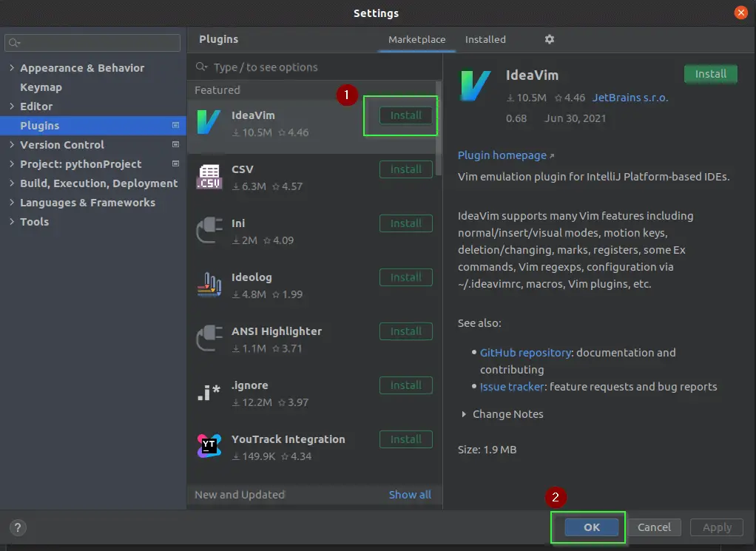
Task: Expand the Change Notes disclosure triangle
Action: pos(463,414)
